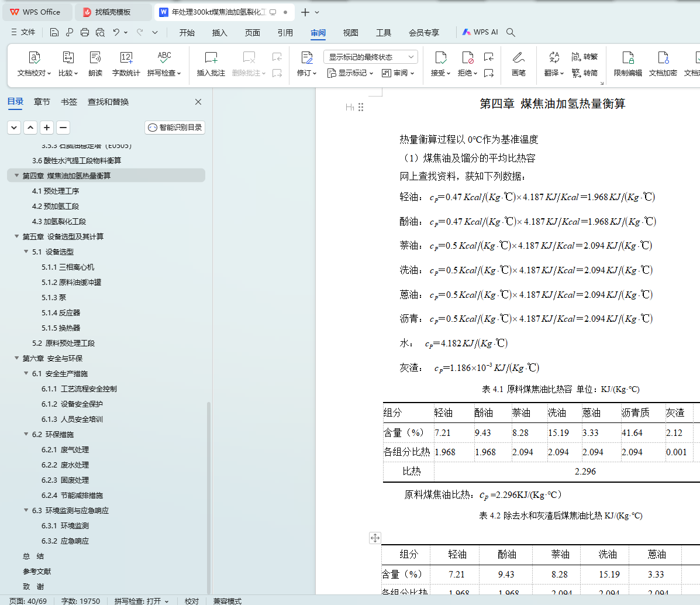Click the 校对 status bar button

[x=191, y=601]
